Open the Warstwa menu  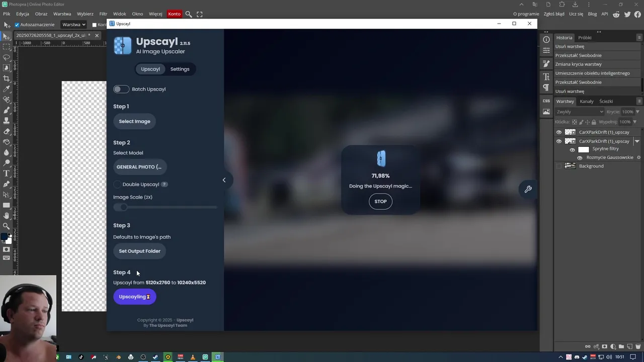click(62, 14)
